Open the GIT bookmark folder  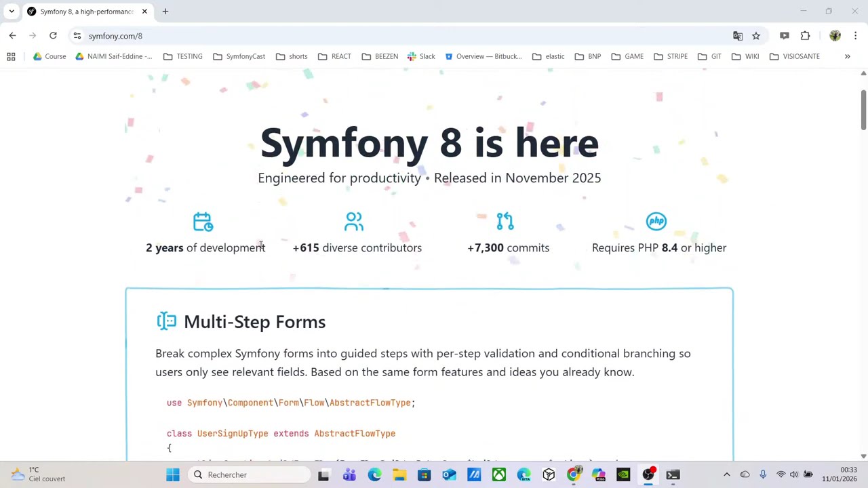click(x=709, y=56)
